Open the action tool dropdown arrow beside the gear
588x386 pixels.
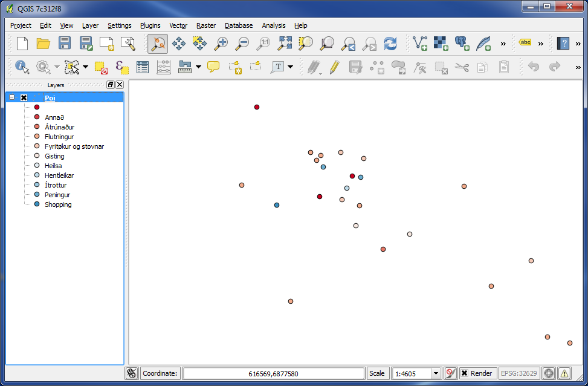tap(57, 67)
